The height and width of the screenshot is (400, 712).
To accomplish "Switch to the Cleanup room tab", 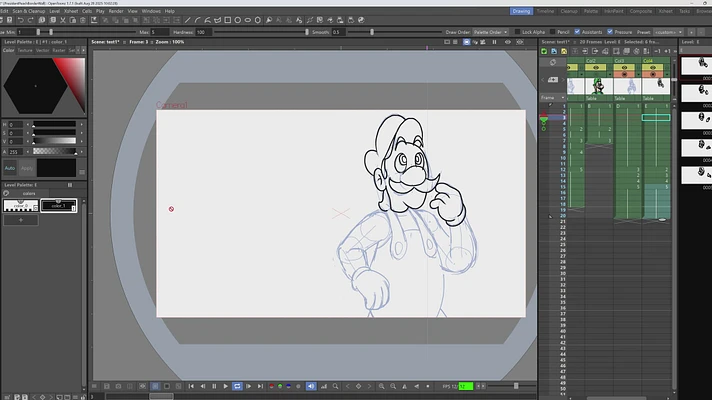I will pos(569,11).
